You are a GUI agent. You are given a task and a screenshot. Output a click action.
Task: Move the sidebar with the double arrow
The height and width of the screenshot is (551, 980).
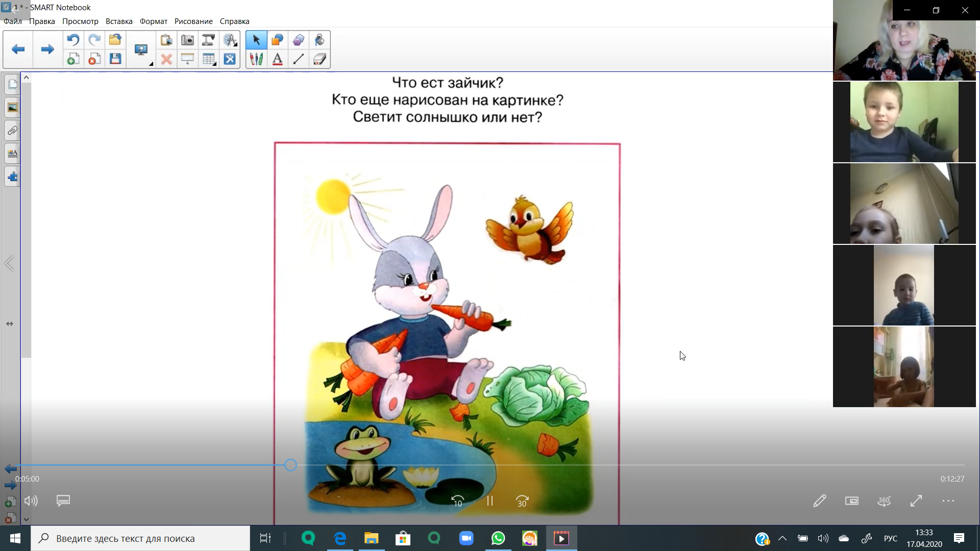[x=10, y=324]
